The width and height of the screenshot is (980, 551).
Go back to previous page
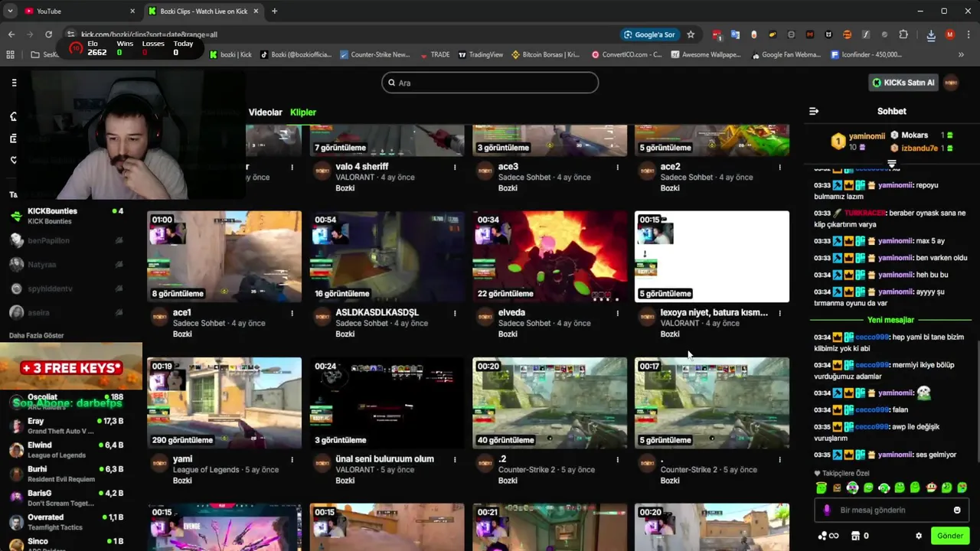[11, 34]
